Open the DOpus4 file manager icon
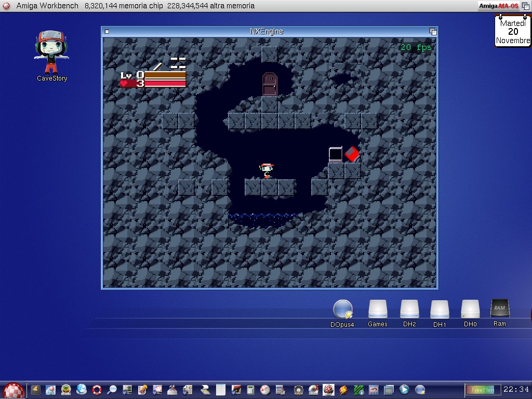The image size is (532, 399). point(342,310)
